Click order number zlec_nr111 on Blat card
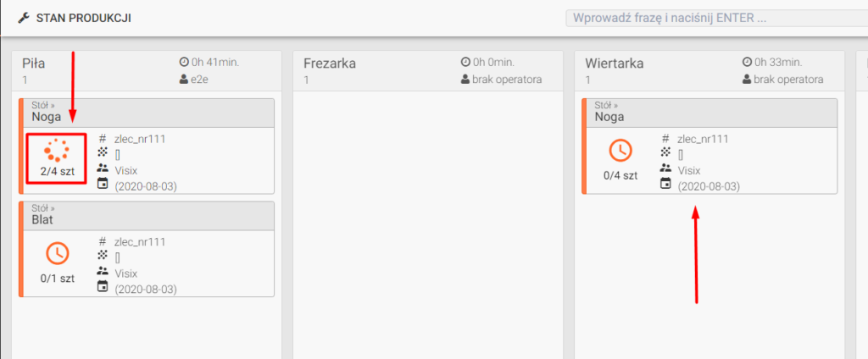The width and height of the screenshot is (868, 359). pyautogui.click(x=140, y=242)
